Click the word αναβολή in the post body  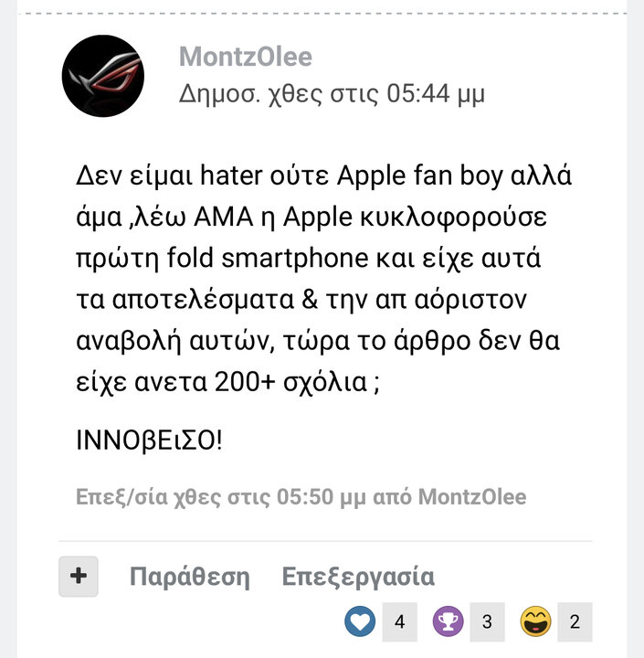(129, 340)
